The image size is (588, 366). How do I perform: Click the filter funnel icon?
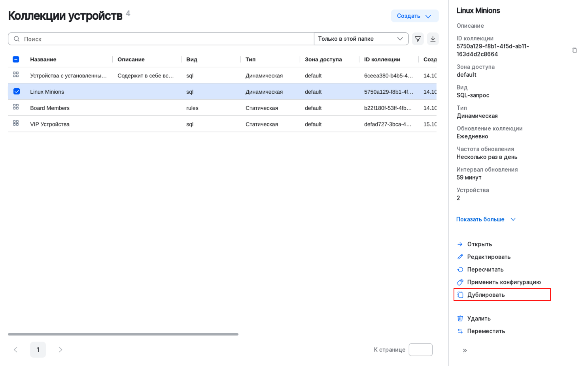tap(418, 39)
